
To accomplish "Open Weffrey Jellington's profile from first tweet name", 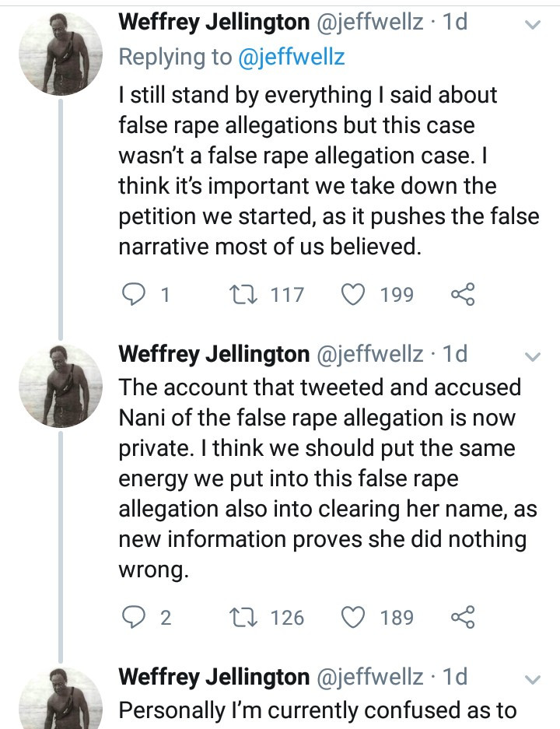I will 214,23.
